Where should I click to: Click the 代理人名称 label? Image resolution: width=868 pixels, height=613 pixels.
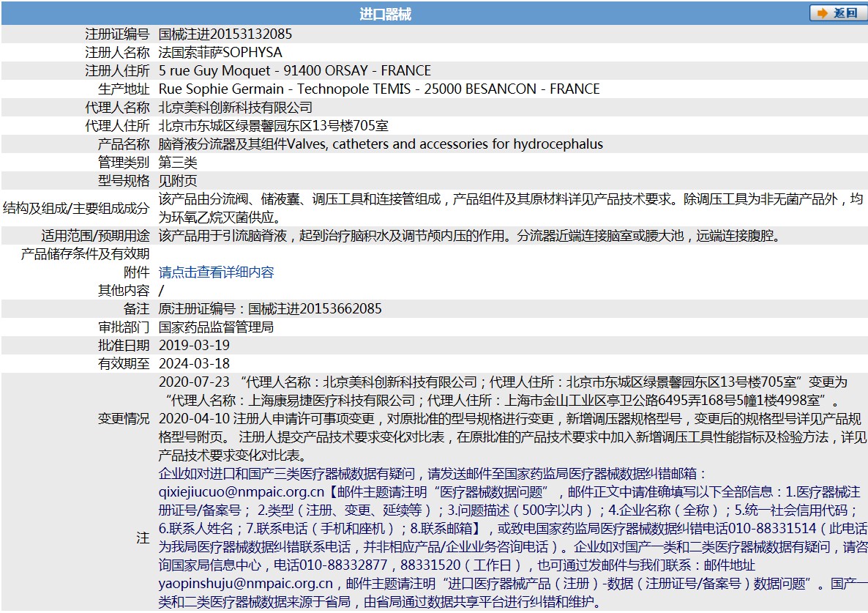coord(117,107)
